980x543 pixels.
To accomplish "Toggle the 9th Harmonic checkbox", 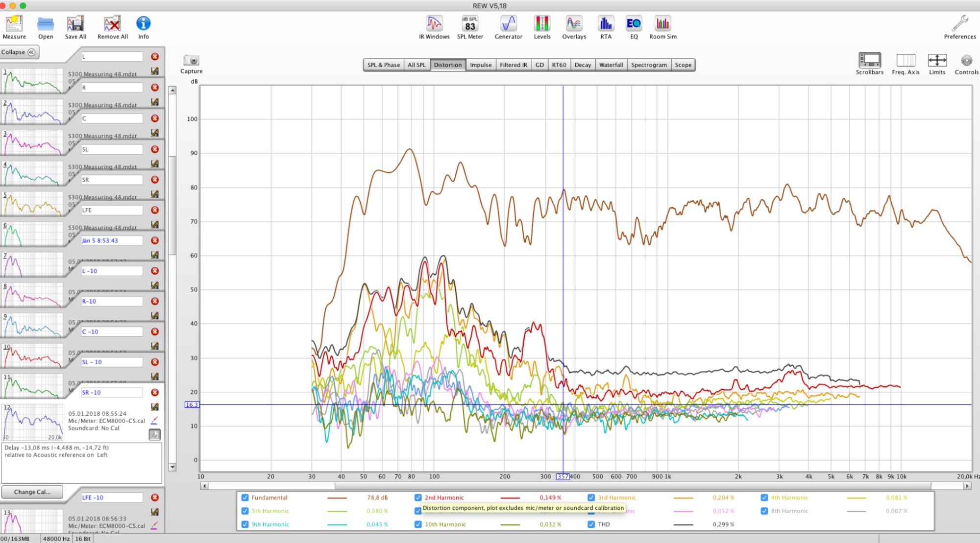I will tap(245, 524).
